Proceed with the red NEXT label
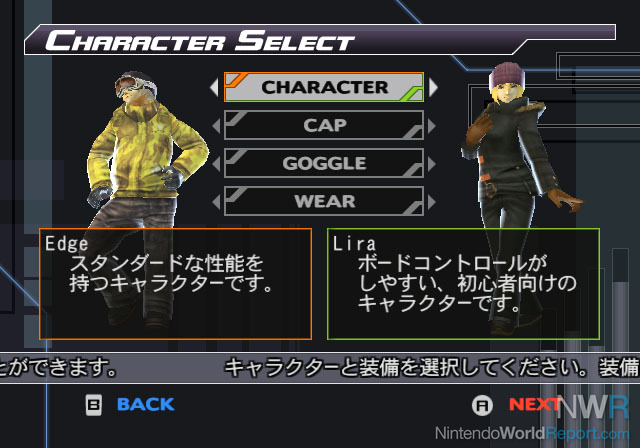This screenshot has height=448, width=640. [x=534, y=404]
